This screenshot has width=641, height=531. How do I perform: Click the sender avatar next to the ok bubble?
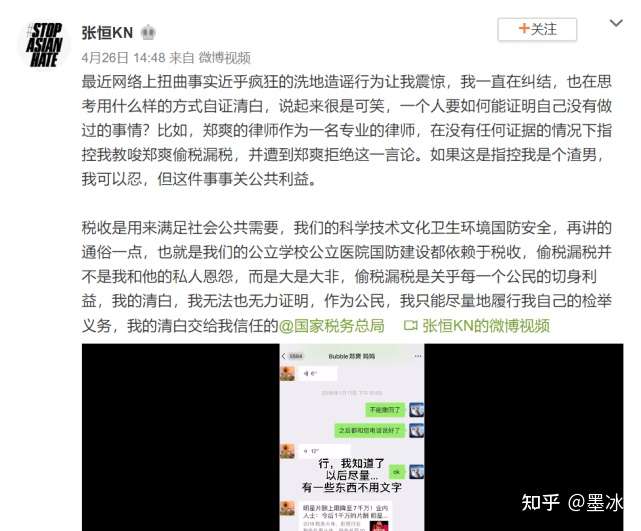click(417, 472)
